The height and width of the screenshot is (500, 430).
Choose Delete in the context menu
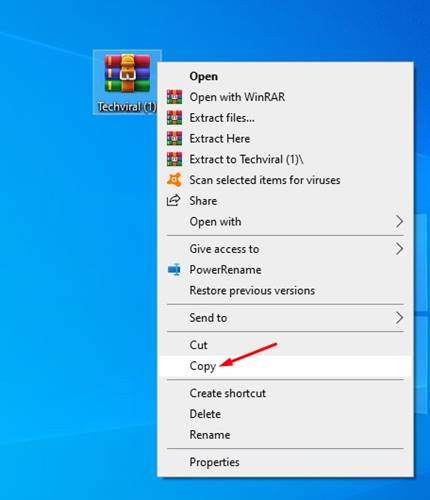coord(286,414)
